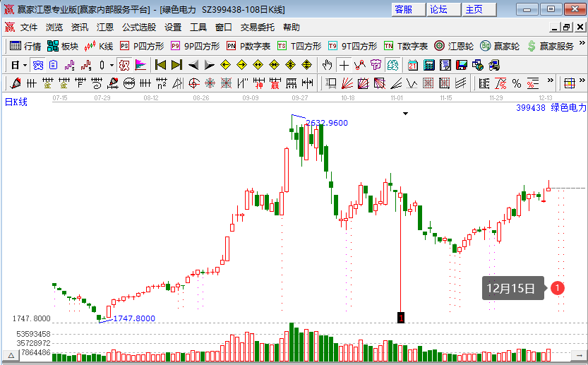Click the black percent % icon
The image size is (588, 365).
tap(517, 83)
